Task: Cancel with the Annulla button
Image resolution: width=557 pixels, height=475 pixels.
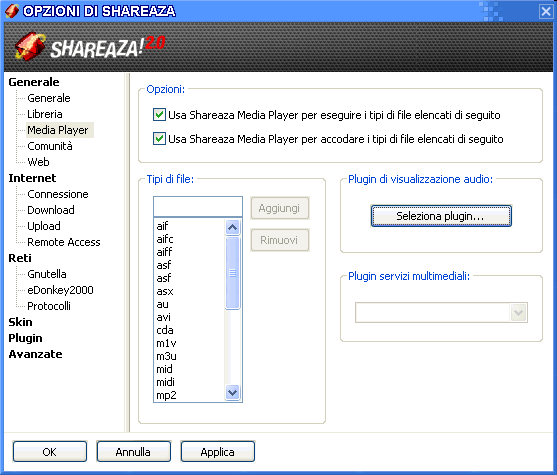Action: [x=134, y=452]
